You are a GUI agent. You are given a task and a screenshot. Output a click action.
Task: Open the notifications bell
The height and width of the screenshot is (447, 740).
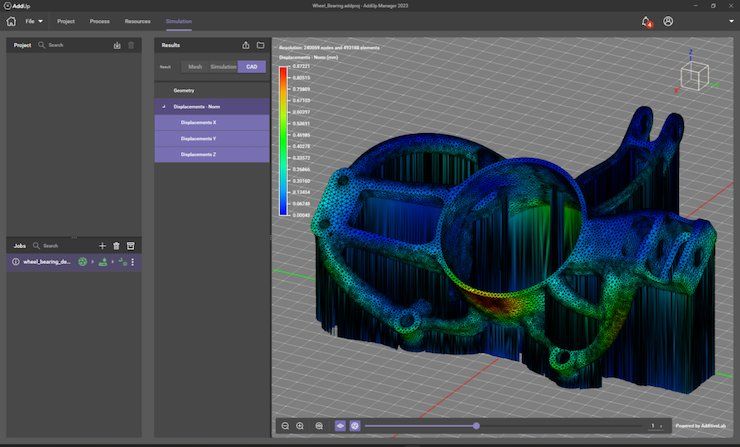(646, 22)
